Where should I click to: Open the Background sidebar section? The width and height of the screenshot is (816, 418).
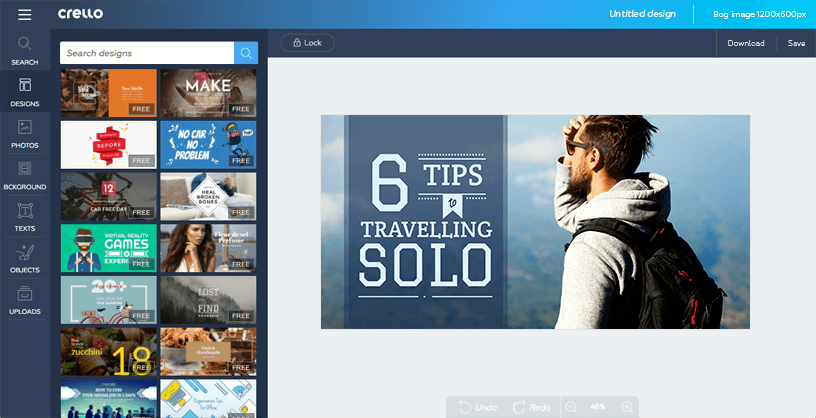[25, 175]
